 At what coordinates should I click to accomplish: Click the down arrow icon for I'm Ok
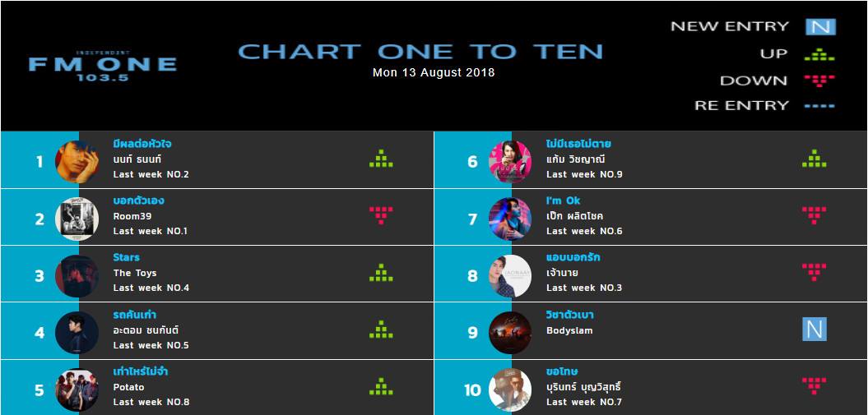click(814, 215)
